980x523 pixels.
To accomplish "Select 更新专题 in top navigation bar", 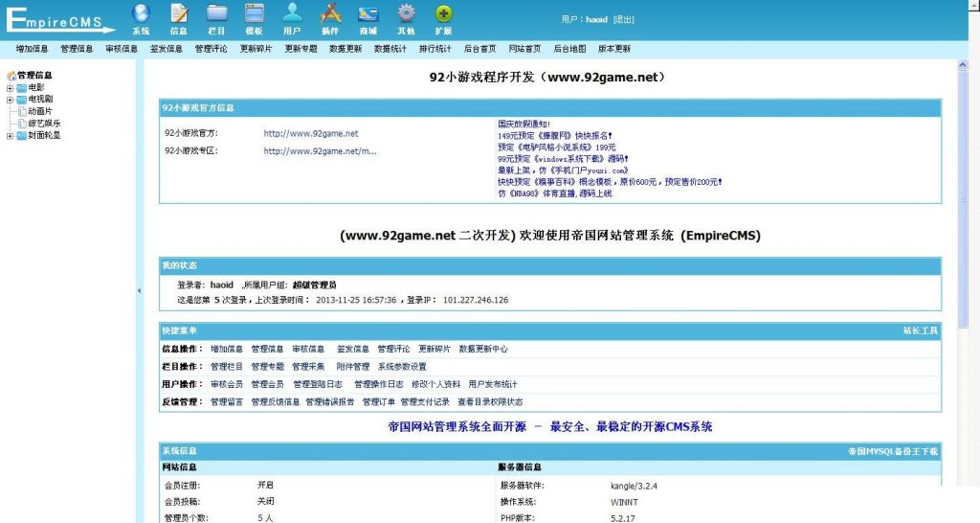I will click(301, 49).
